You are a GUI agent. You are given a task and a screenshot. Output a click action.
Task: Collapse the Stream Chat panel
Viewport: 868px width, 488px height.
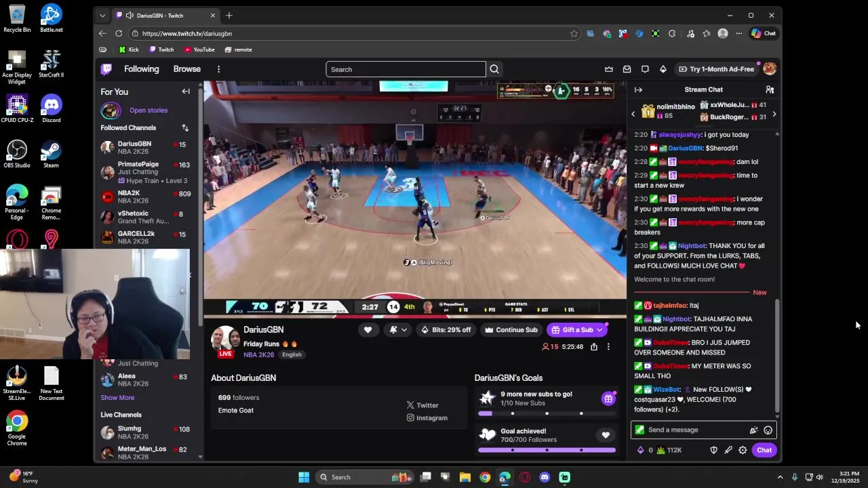(x=638, y=89)
